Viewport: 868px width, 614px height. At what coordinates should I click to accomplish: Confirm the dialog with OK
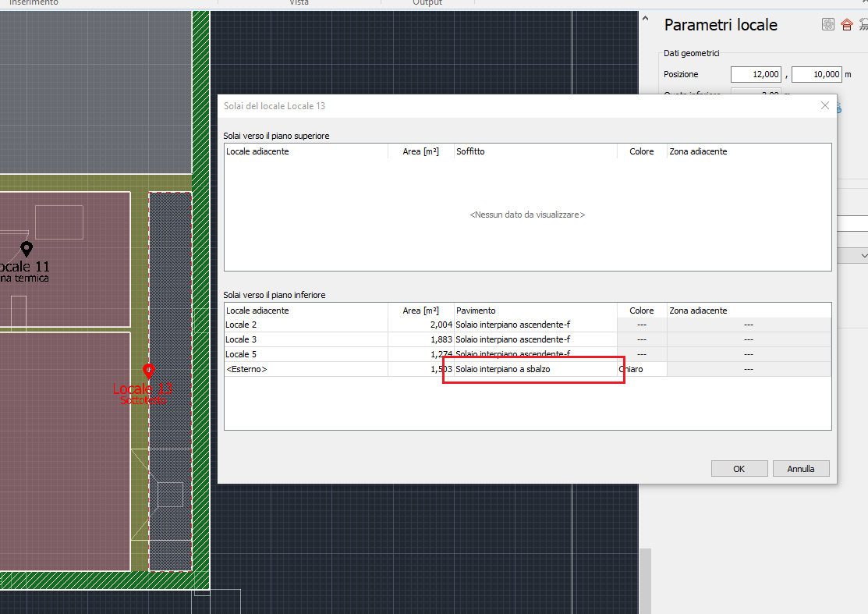[739, 468]
